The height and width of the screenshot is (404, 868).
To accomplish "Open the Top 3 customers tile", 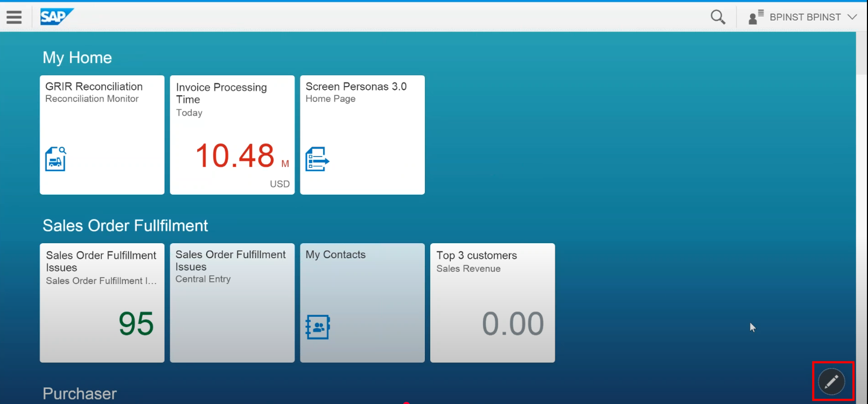I will (492, 302).
